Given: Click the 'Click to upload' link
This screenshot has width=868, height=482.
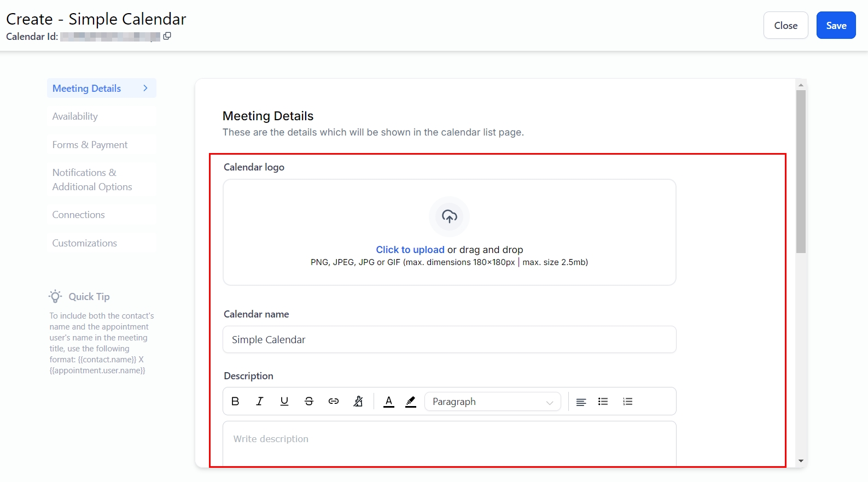Looking at the screenshot, I should (410, 250).
